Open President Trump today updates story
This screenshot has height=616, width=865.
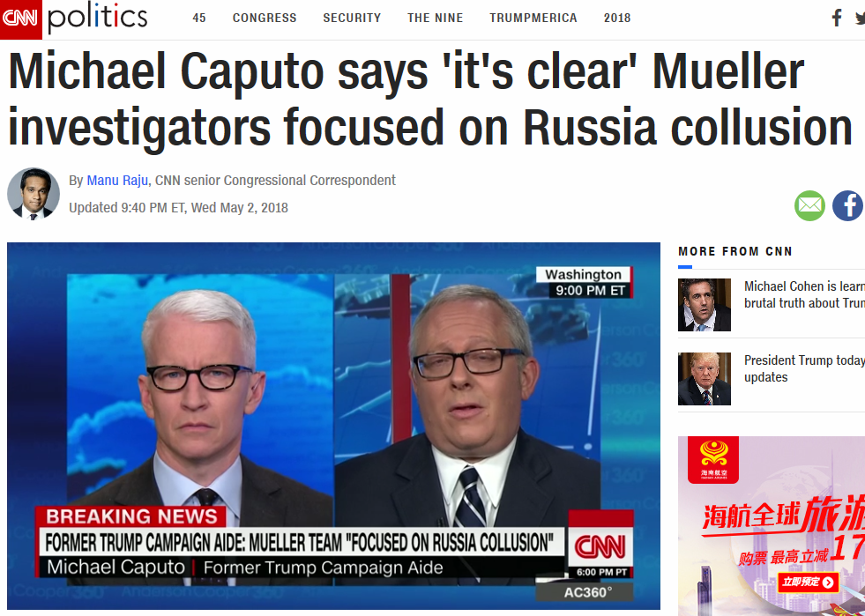(804, 368)
